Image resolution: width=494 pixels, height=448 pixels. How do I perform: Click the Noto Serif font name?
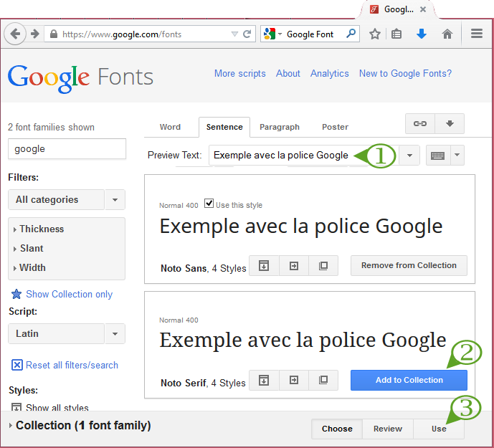coord(184,383)
